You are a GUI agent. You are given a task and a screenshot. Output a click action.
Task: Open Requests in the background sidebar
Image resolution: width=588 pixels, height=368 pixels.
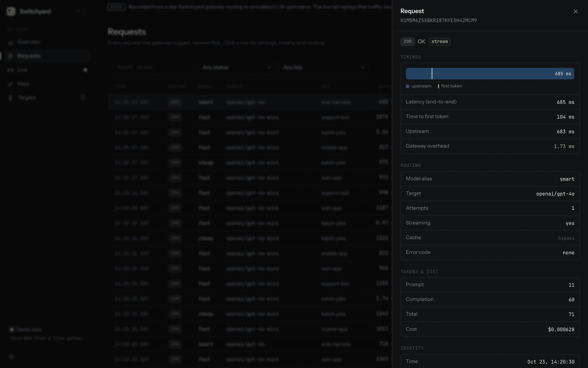(48, 56)
